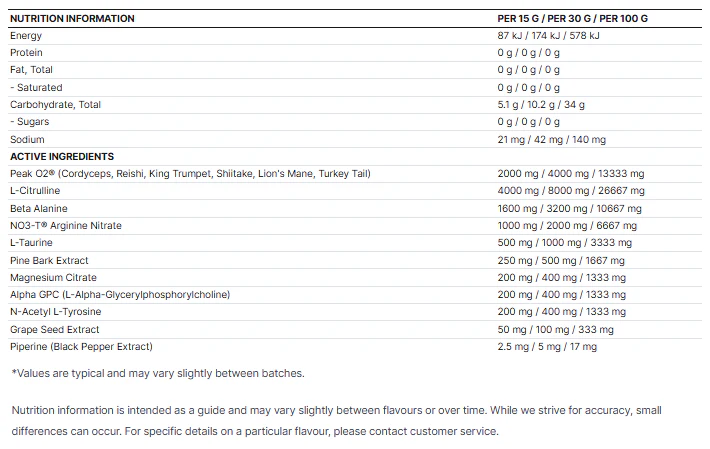Screen dimensions: 710x449
Task: Select the Grape Seed Extract row
Action: click(355, 330)
